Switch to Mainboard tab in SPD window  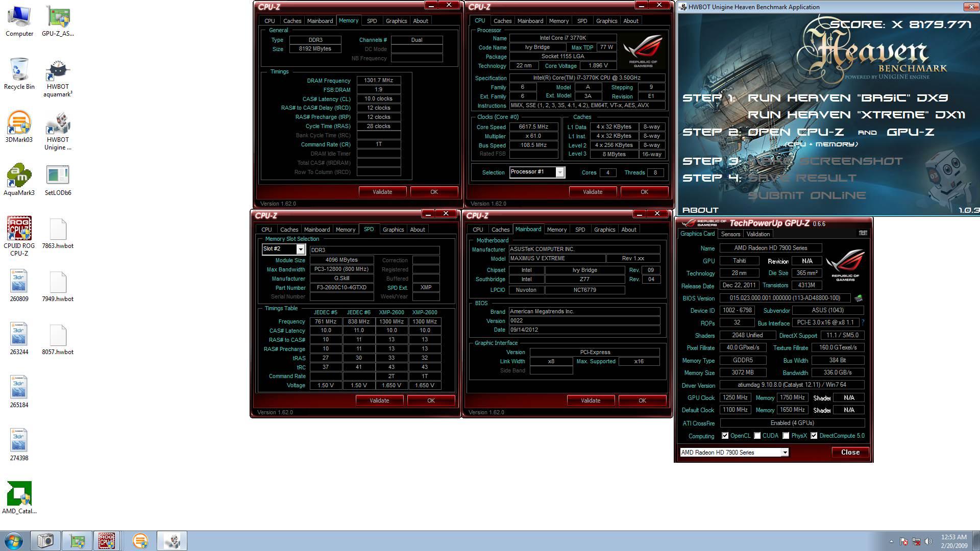click(316, 230)
